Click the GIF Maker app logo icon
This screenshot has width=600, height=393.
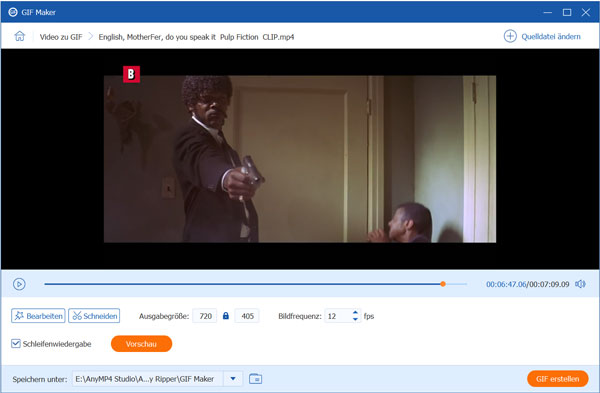pyautogui.click(x=13, y=12)
